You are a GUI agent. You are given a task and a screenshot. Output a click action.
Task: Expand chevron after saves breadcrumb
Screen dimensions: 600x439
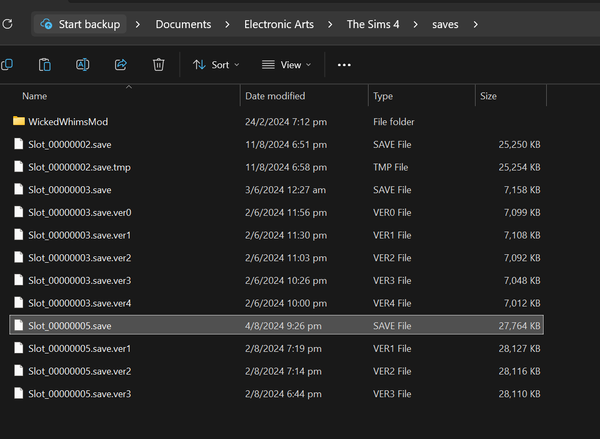point(475,24)
